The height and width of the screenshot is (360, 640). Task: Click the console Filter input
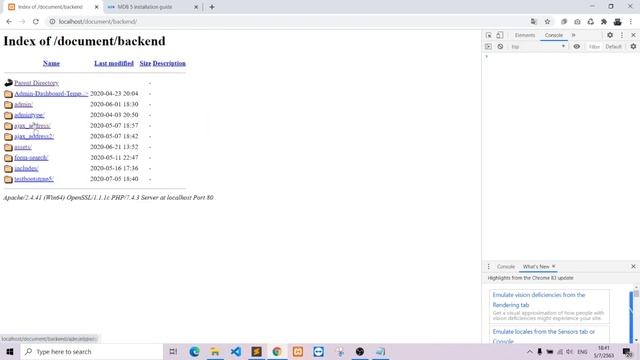[x=594, y=47]
